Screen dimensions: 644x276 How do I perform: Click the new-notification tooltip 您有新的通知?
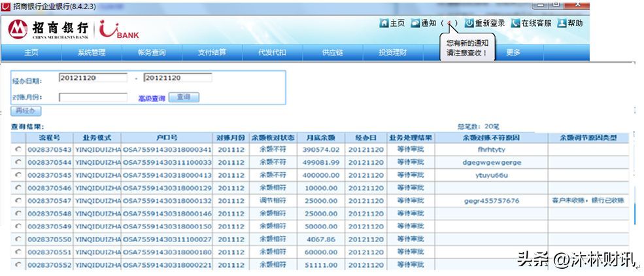pos(467,48)
